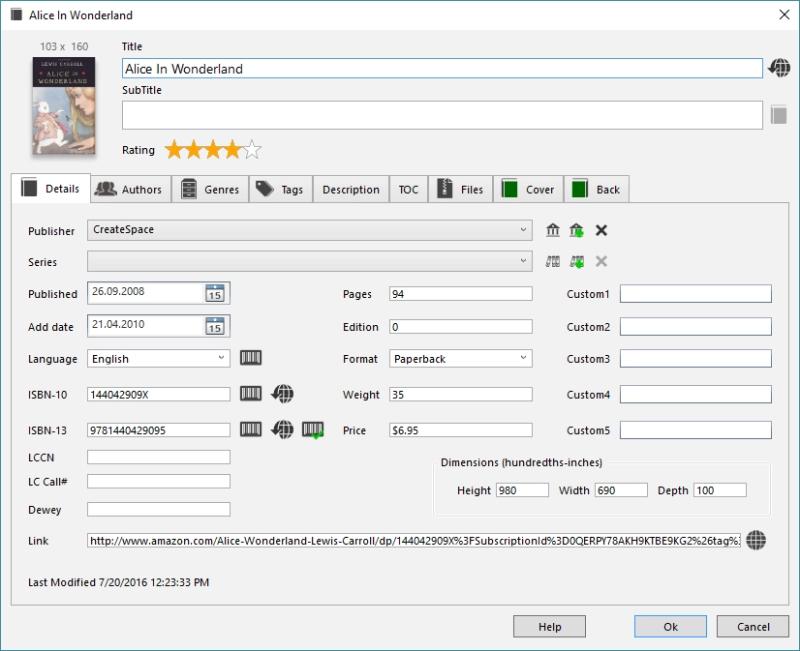This screenshot has width=800, height=651.
Task: Expand the Publisher dropdown
Action: click(x=523, y=230)
